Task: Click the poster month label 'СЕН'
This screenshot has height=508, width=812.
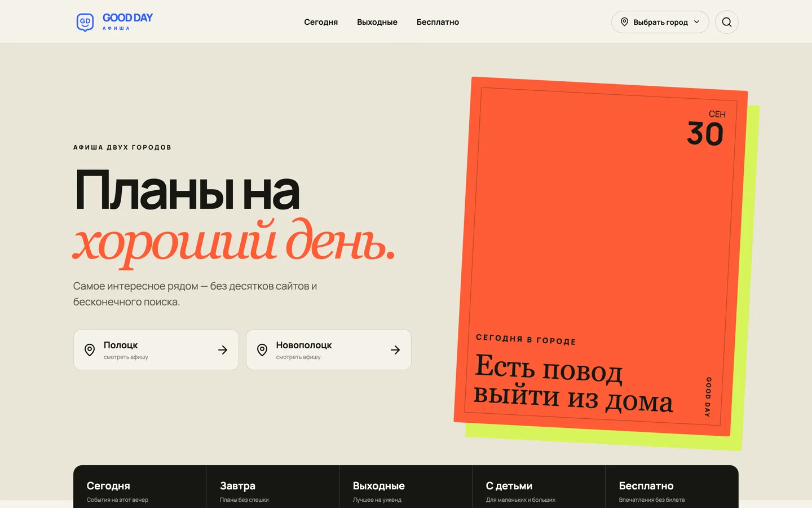Action: (x=717, y=114)
